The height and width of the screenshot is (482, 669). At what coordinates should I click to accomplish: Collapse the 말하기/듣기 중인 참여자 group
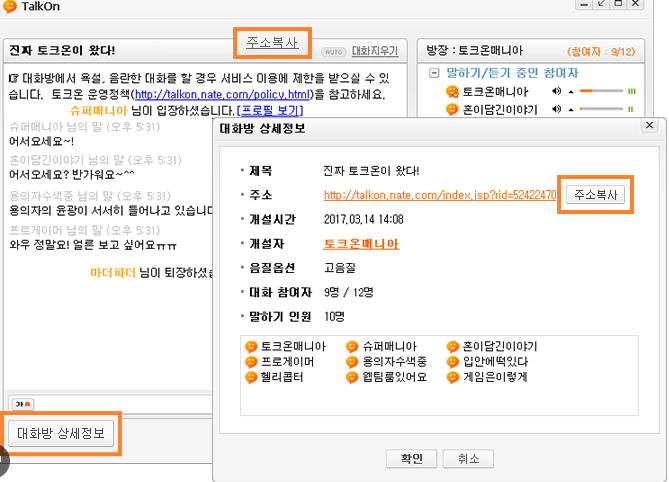pyautogui.click(x=434, y=73)
